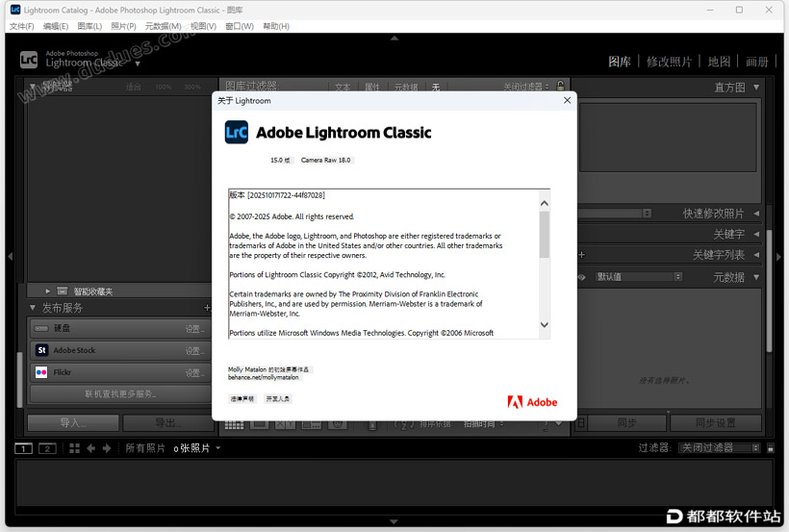Open the 元数据(M) menu
789x532 pixels.
click(x=163, y=26)
